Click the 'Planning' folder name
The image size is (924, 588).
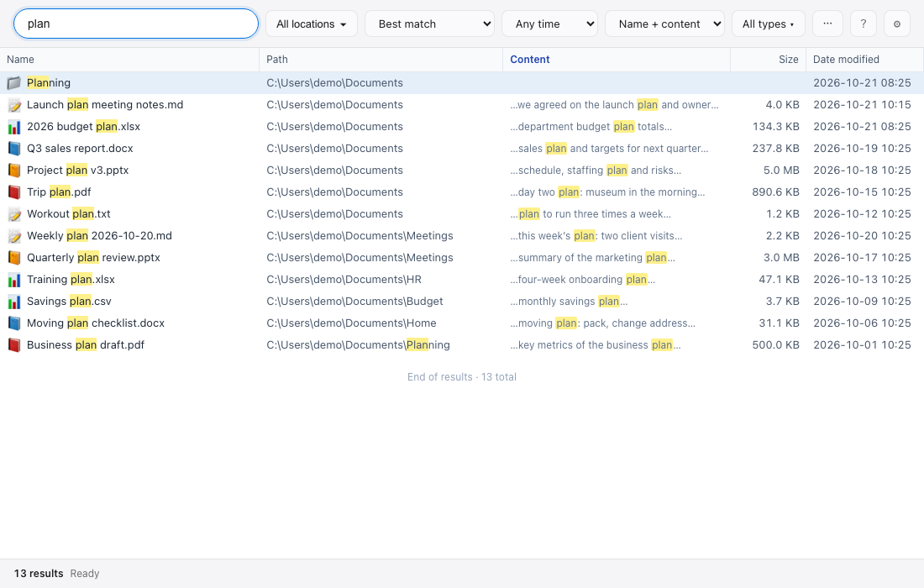coord(49,83)
